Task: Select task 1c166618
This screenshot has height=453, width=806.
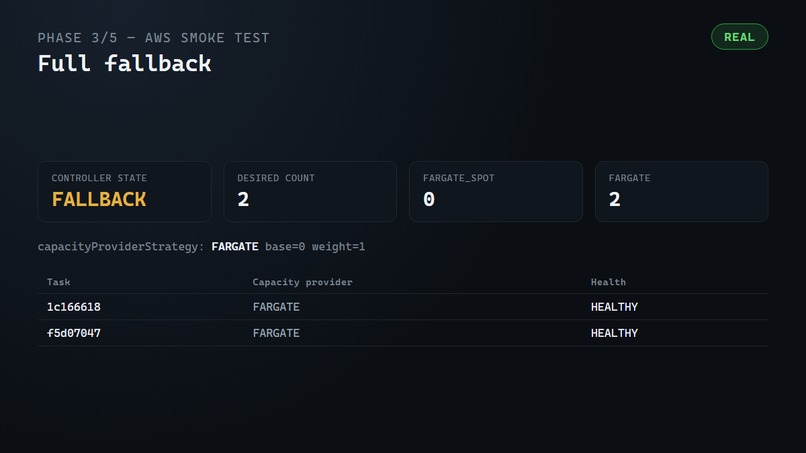Action: click(x=74, y=307)
